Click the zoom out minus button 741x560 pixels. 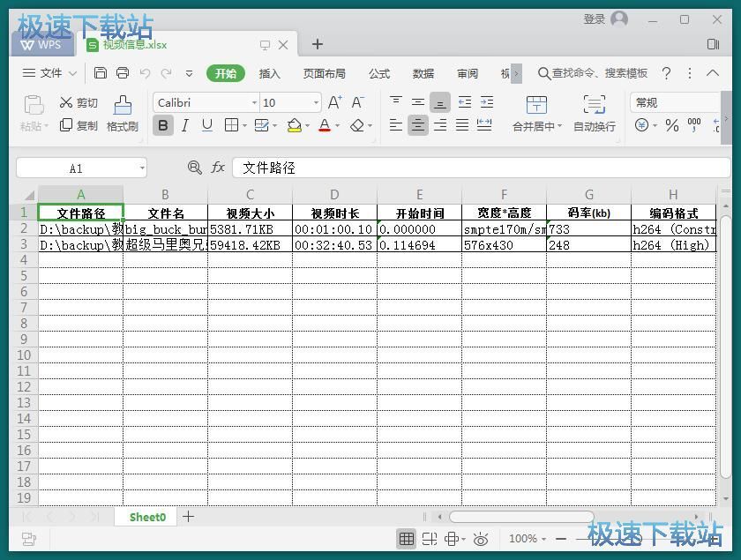[x=561, y=539]
